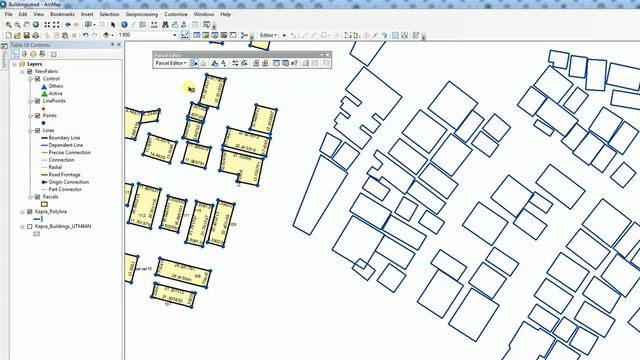Activate the Pan hand tool

pyautogui.click(x=27, y=25)
